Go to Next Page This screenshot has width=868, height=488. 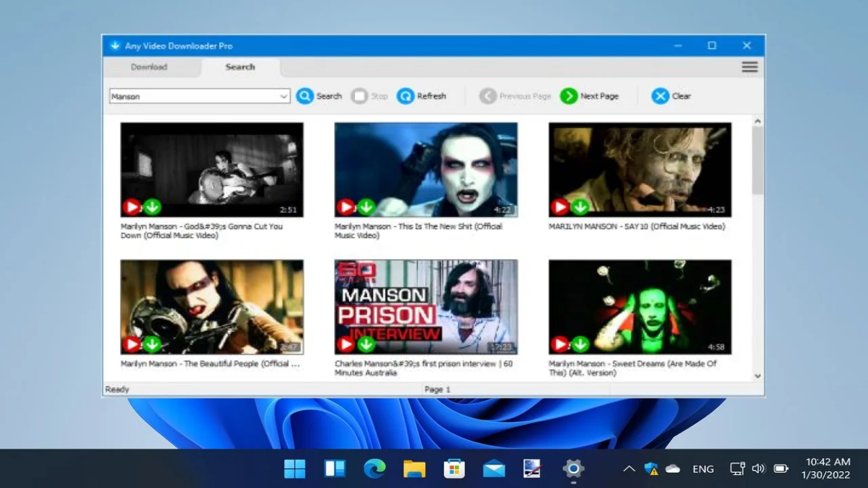[x=590, y=96]
